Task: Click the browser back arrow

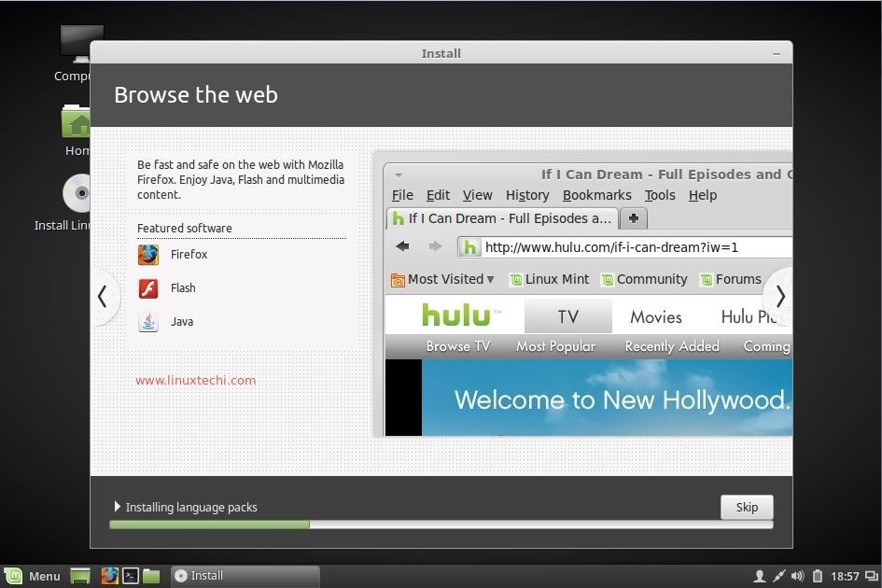Action: click(402, 246)
